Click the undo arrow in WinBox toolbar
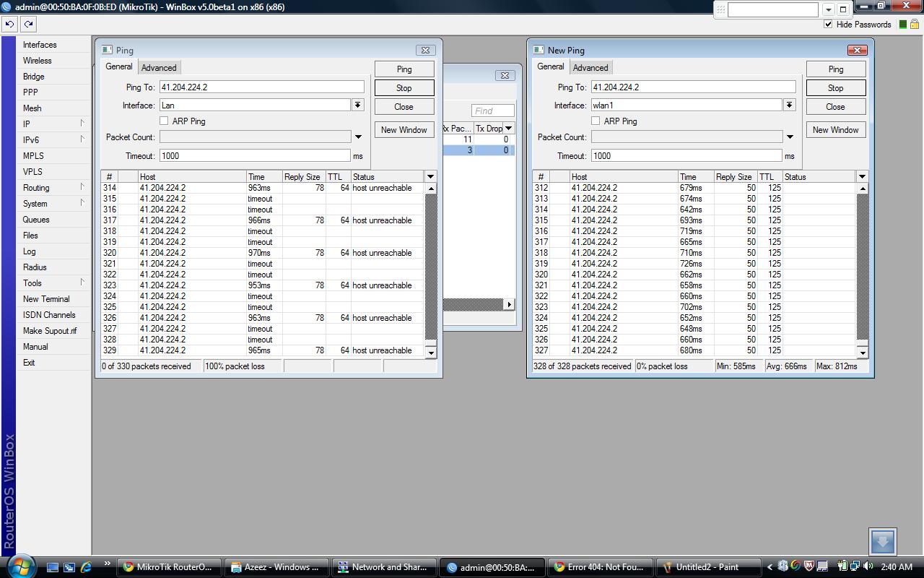This screenshot has width=924, height=578. (x=9, y=24)
